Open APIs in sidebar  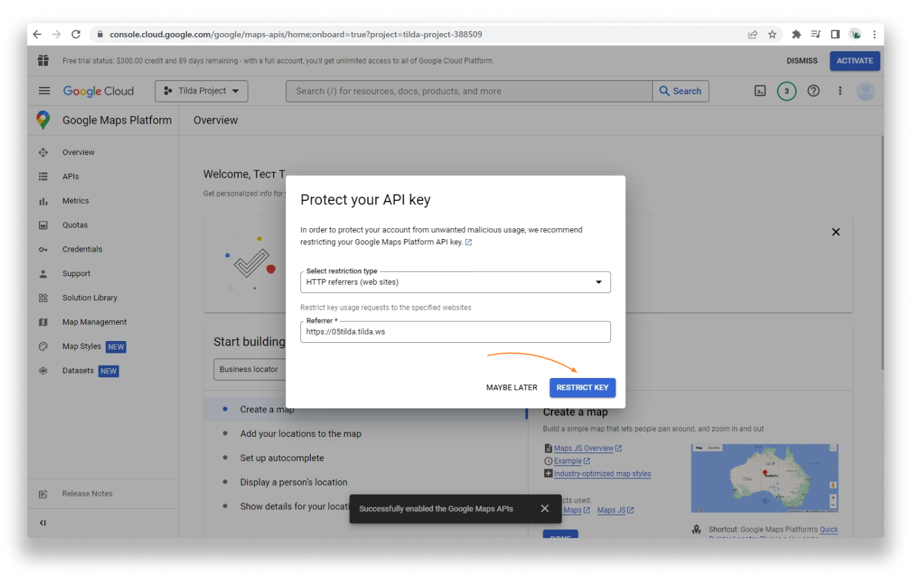[71, 176]
